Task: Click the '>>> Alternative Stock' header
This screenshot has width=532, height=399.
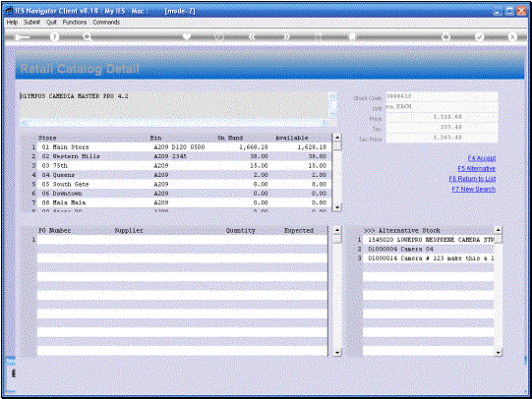Action: (402, 231)
